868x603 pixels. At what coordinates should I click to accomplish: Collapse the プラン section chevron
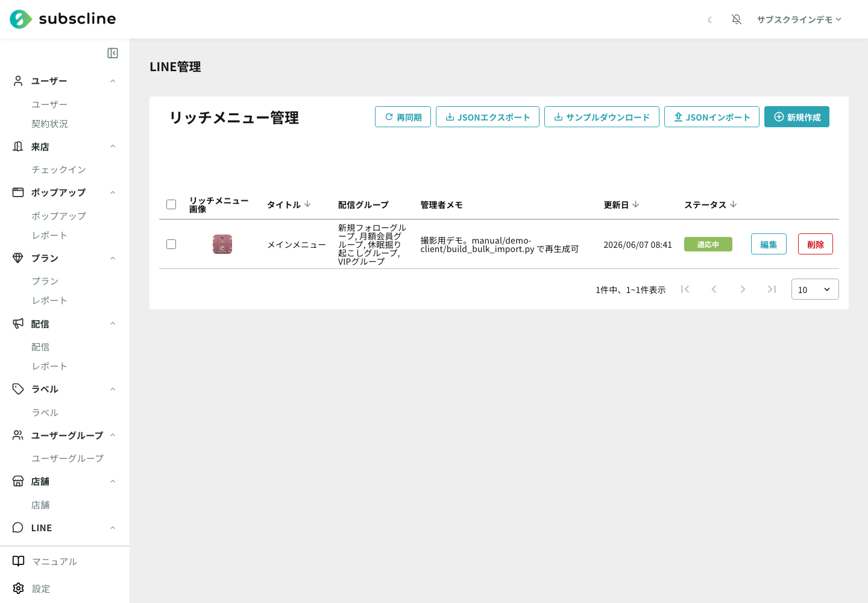tap(113, 258)
